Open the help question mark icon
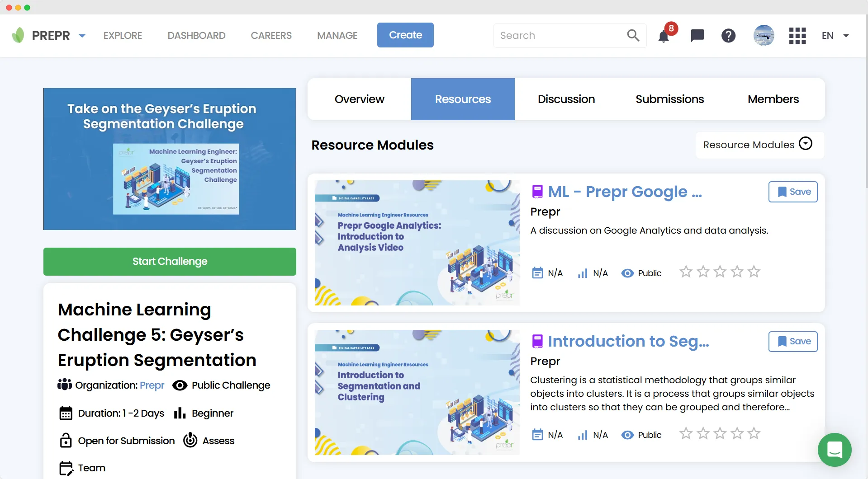This screenshot has width=868, height=479. 728,35
